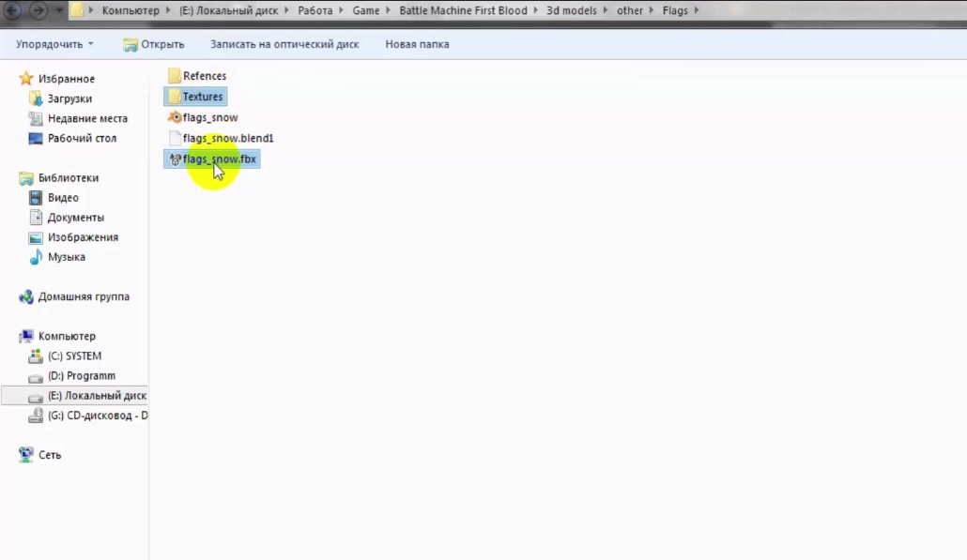Click the Рабочий стол icon
This screenshot has height=560, width=967.
(x=36, y=138)
